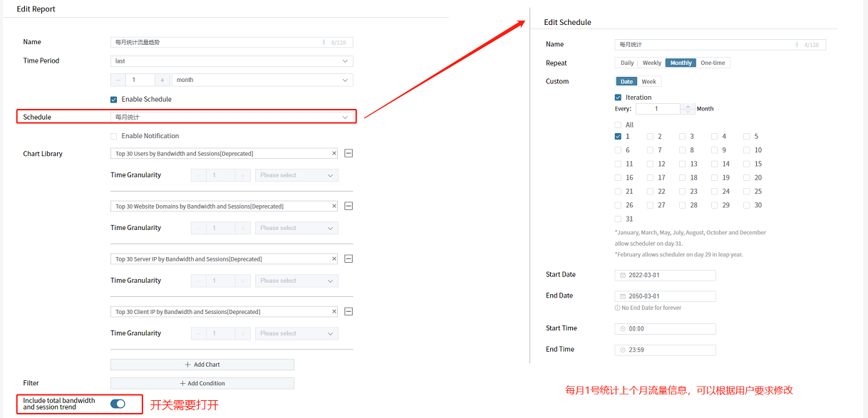Switch Repeat to Weekly
Viewport: 868px width, 418px height.
point(651,63)
